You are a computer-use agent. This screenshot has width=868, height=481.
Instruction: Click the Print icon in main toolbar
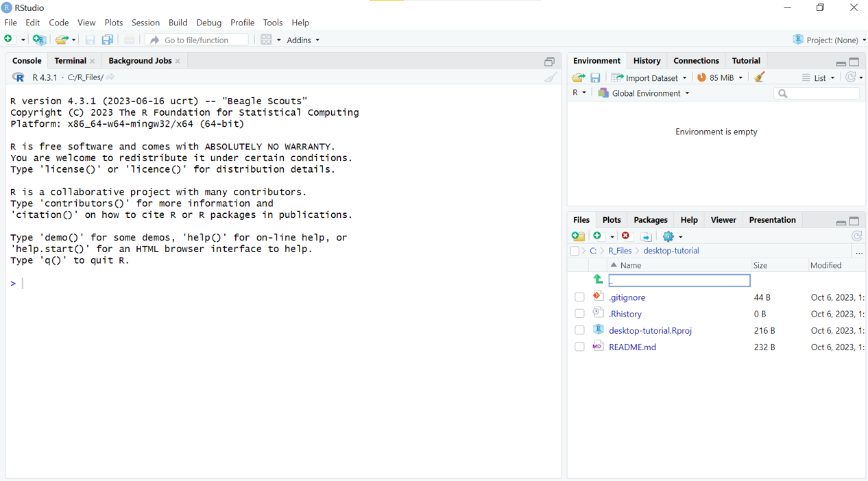coord(130,40)
